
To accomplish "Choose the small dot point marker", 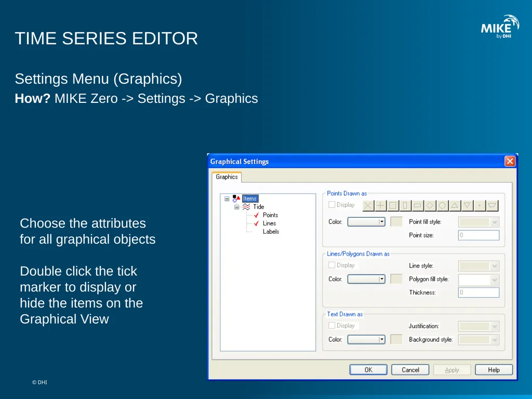I will click(x=480, y=206).
